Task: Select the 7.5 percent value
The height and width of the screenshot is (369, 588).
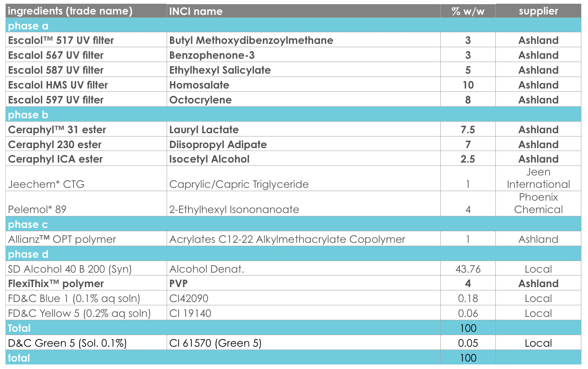Action: pos(468,129)
